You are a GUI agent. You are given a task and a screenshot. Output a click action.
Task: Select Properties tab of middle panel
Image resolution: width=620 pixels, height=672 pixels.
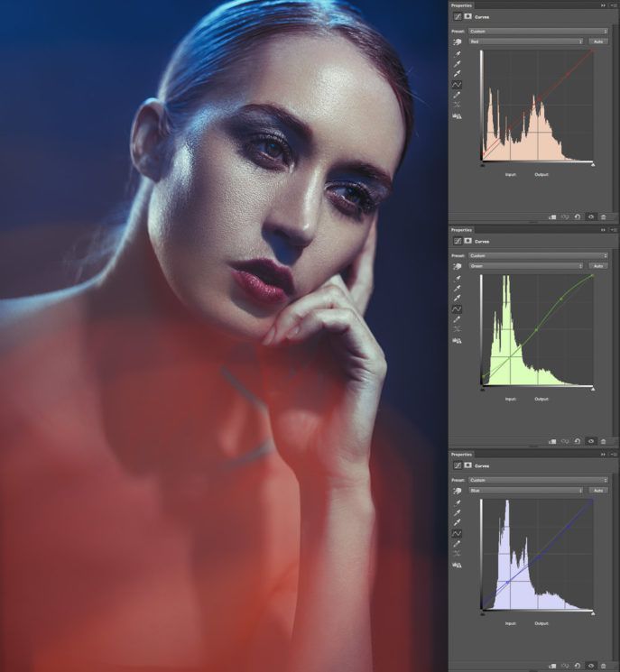tap(461, 230)
